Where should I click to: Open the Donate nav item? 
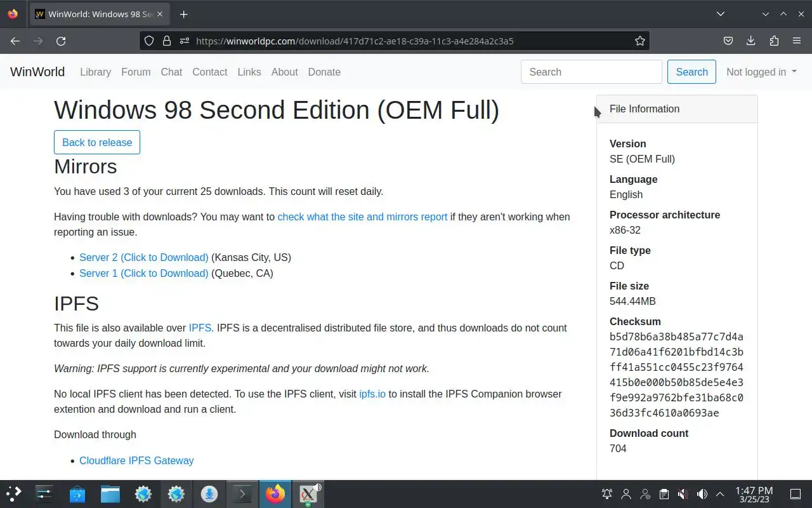pos(324,72)
